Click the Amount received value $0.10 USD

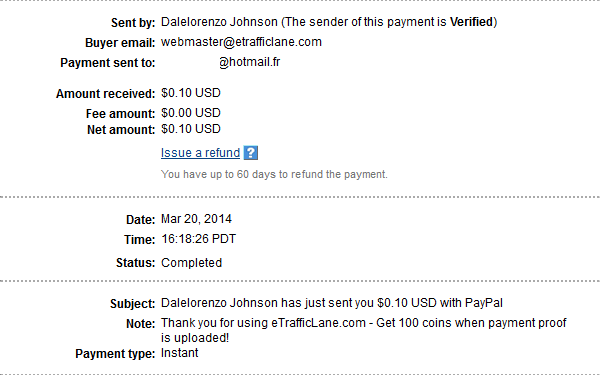point(191,93)
